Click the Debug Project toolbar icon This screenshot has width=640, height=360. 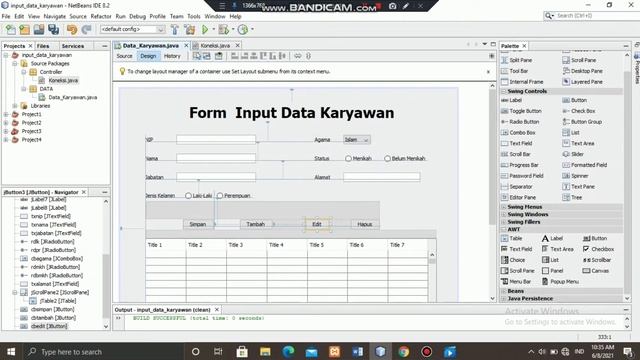click(x=224, y=29)
